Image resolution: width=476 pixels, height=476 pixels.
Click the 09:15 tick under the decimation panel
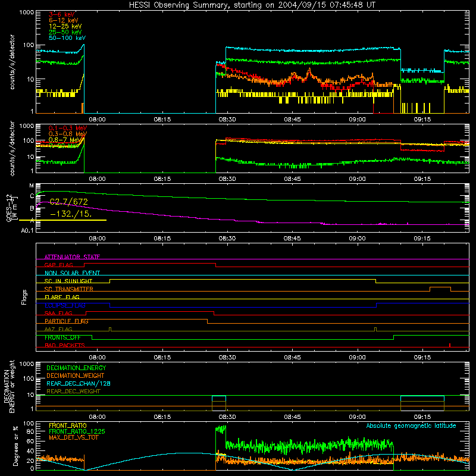coord(422,417)
